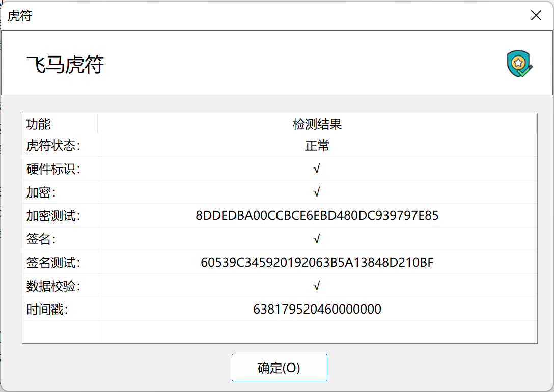Click the checkmark in 加密 row
This screenshot has height=392, width=554.
click(317, 192)
